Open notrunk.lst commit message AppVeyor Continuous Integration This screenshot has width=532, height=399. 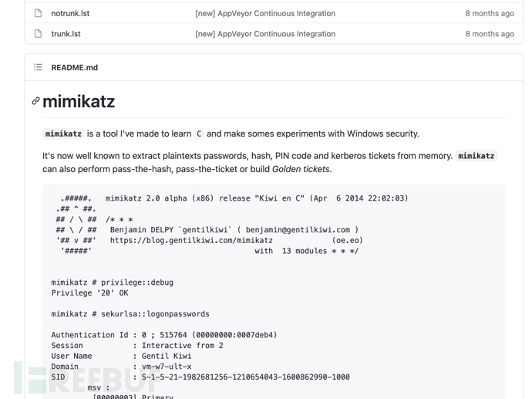265,13
